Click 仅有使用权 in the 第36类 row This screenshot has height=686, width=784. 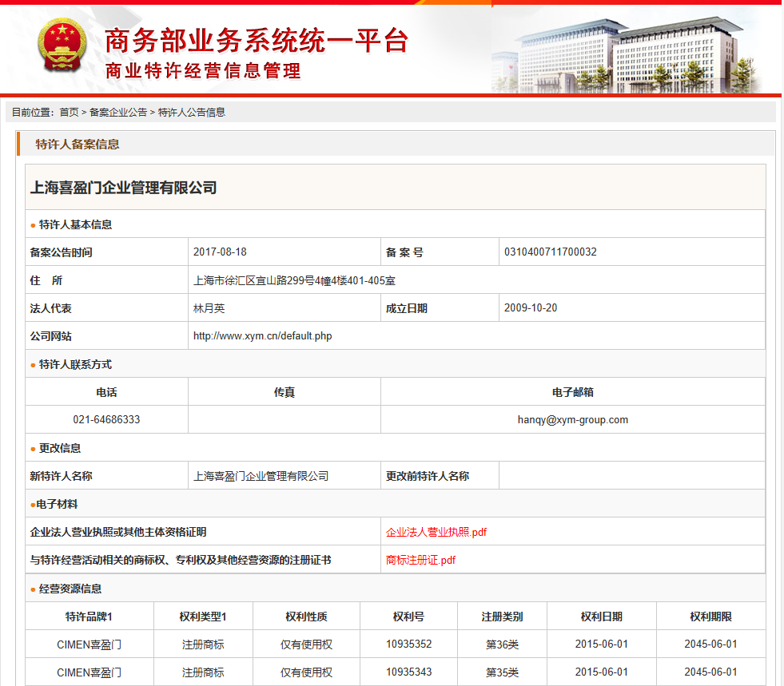[307, 644]
